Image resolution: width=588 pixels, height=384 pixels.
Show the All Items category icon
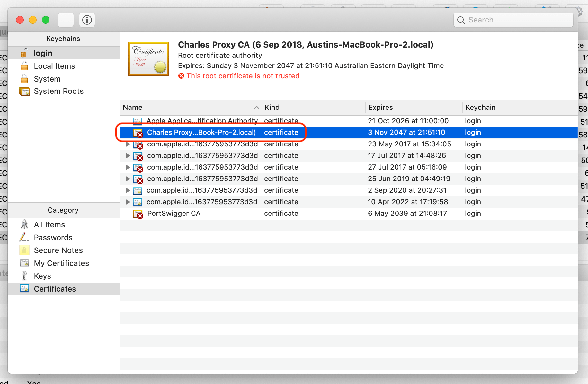click(24, 224)
